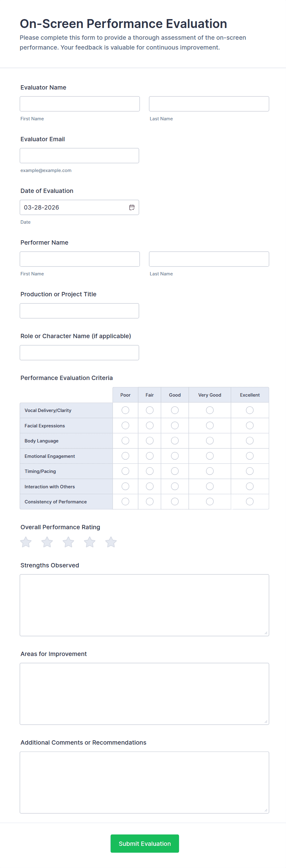The image size is (286, 868).
Task: Focus the Performer last name field
Action: 209,259
